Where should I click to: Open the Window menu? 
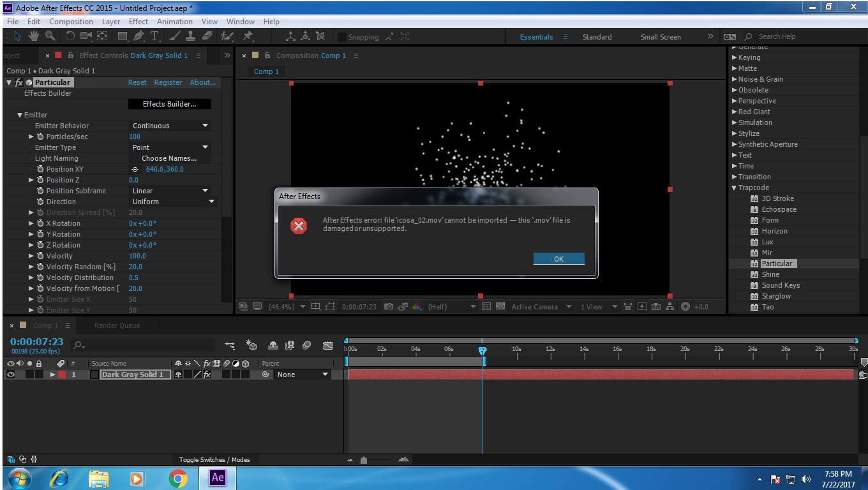pyautogui.click(x=241, y=21)
